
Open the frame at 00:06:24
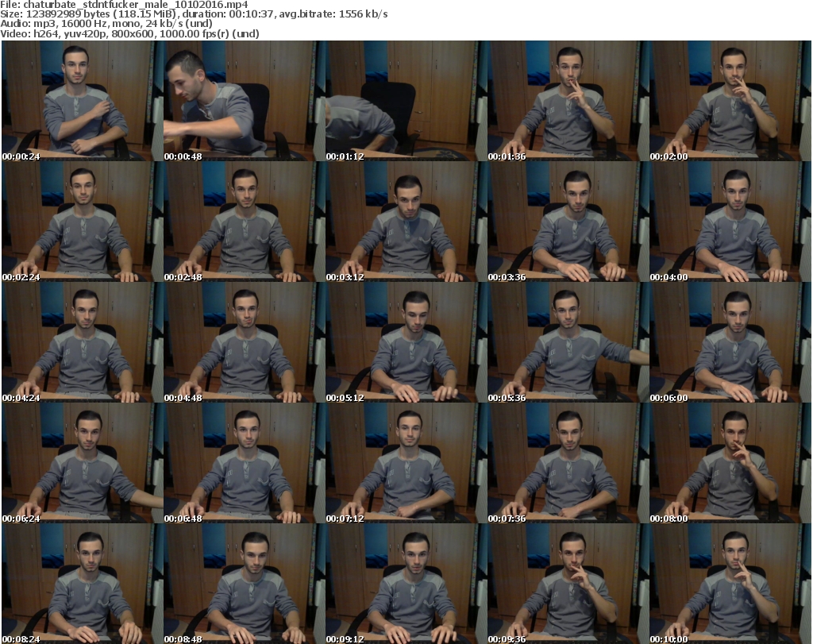point(82,464)
